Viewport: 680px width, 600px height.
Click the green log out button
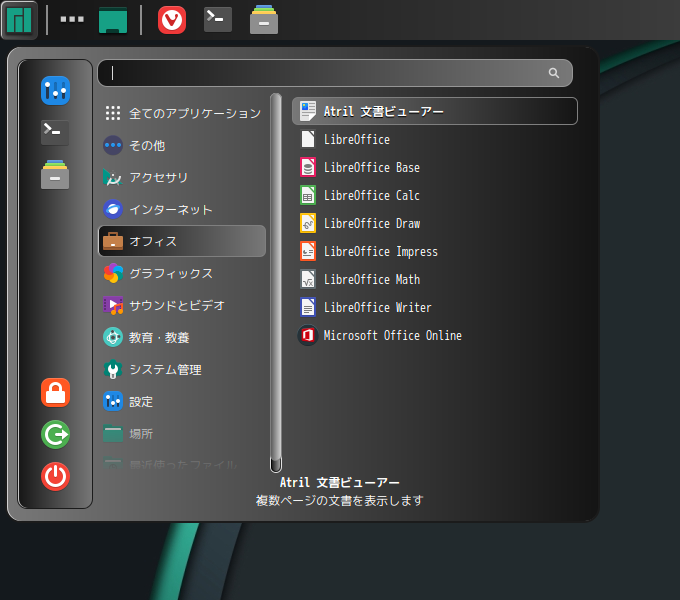tap(56, 434)
